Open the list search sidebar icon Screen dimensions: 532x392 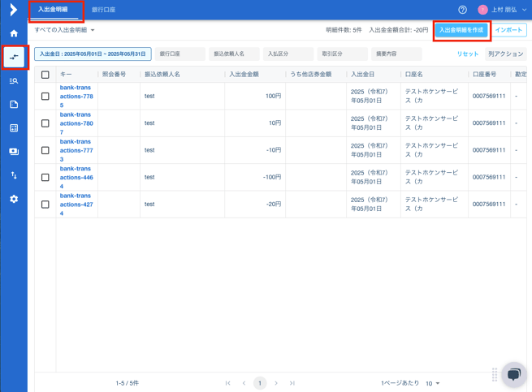point(14,80)
